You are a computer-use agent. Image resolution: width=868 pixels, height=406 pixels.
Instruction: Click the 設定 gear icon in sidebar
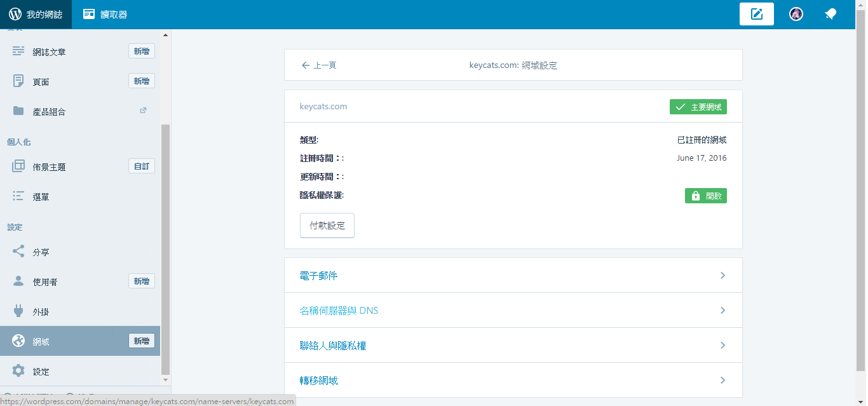(x=18, y=370)
